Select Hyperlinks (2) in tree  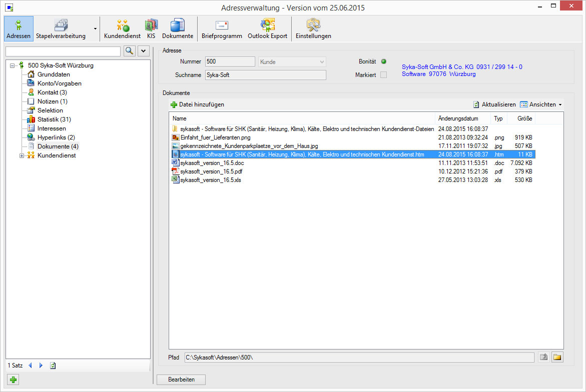[56, 137]
